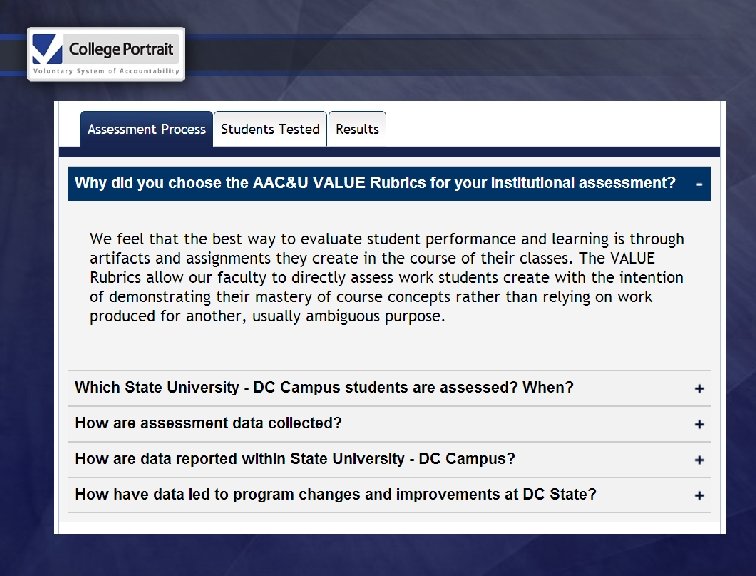Collapse "Why did you choose the AAC&U VALUE Rubrics" header
The image size is (756, 576).
[375, 183]
